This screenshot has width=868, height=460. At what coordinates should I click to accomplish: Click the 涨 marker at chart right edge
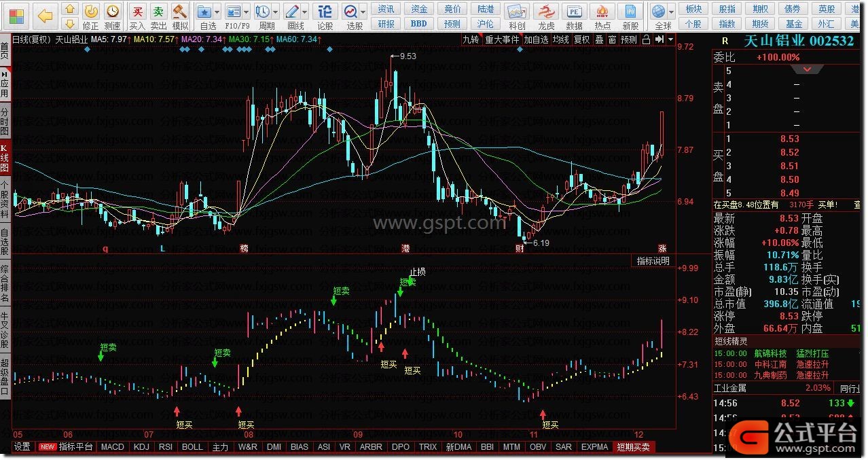click(x=662, y=249)
